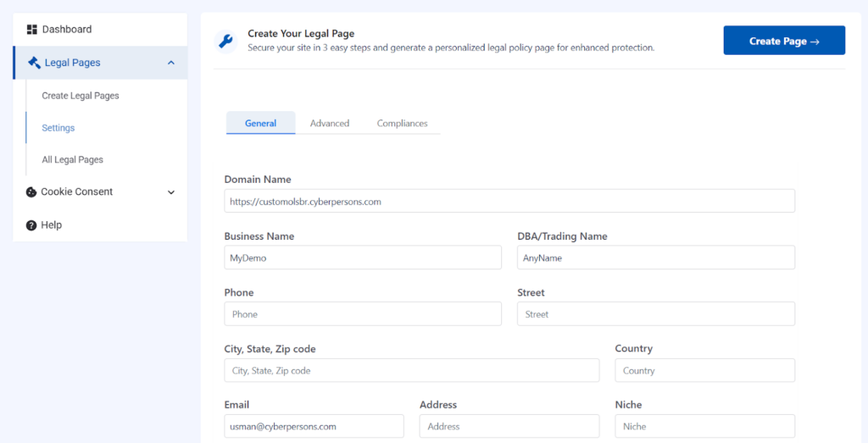868x443 pixels.
Task: Click the Cookie Consent cookie icon
Action: click(31, 192)
